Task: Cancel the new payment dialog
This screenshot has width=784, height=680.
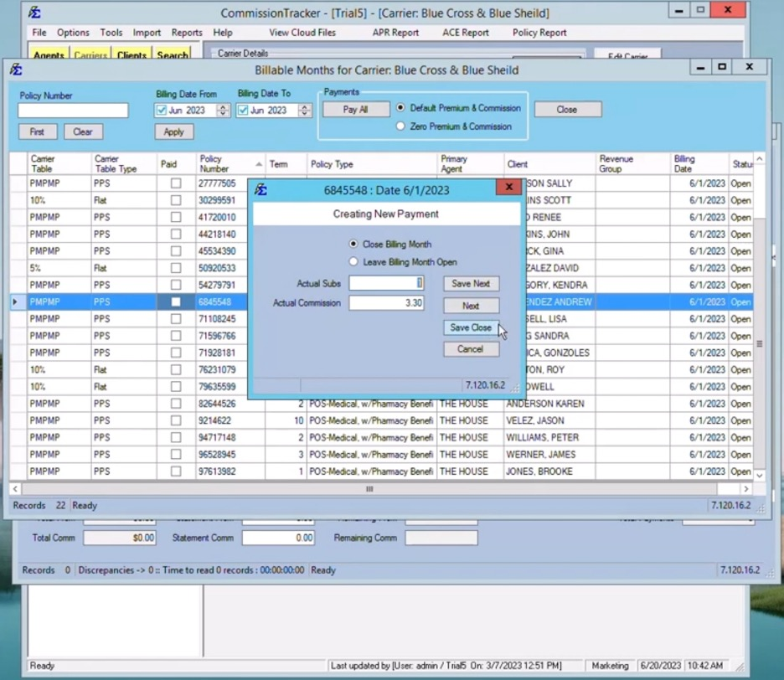Action: pos(471,349)
